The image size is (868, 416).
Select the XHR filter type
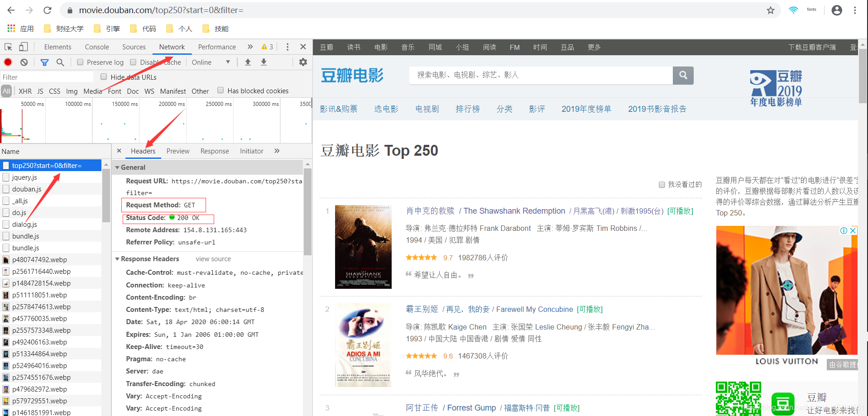point(25,91)
